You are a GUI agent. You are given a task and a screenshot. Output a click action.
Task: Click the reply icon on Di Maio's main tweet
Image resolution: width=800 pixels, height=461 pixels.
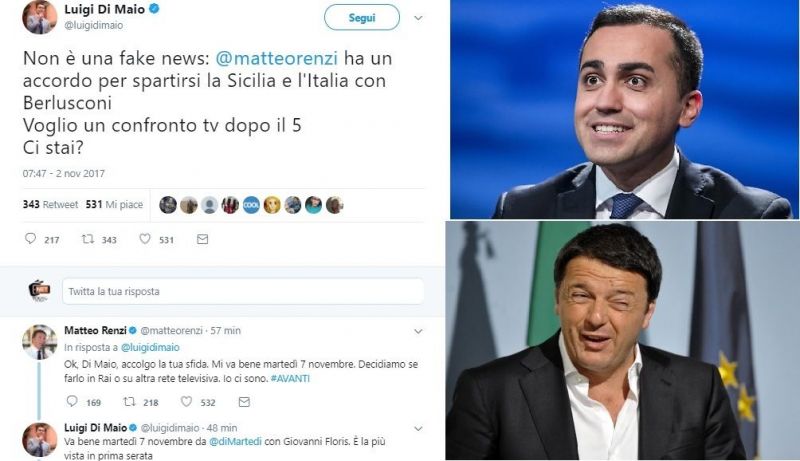pyautogui.click(x=31, y=239)
